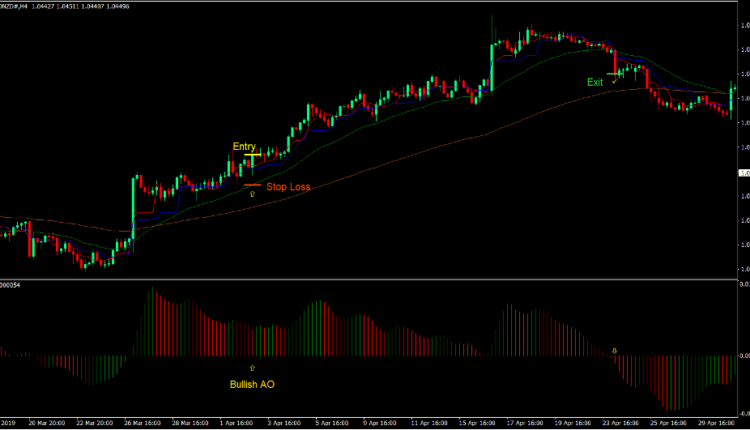
Task: Select the green Exit text label
Action: [x=595, y=82]
